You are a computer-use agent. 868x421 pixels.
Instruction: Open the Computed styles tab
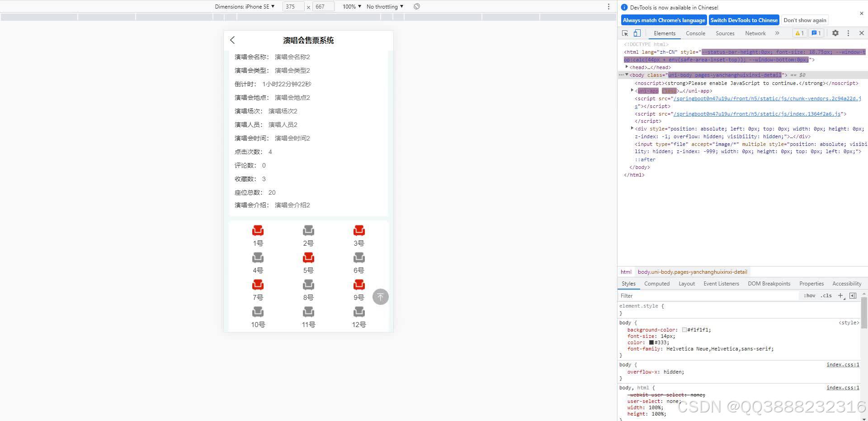(657, 284)
